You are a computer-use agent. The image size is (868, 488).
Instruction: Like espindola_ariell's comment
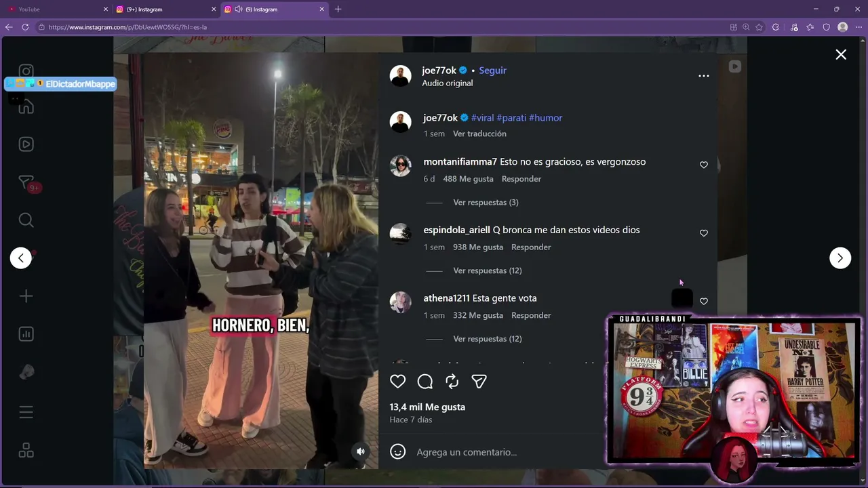pyautogui.click(x=704, y=233)
